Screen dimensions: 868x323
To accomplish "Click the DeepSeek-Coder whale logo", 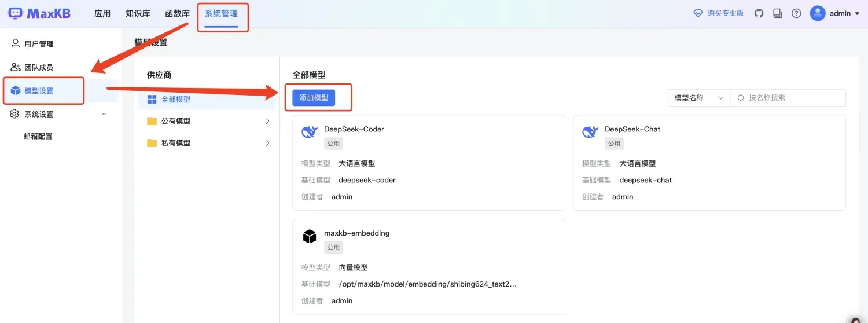I will [x=310, y=132].
